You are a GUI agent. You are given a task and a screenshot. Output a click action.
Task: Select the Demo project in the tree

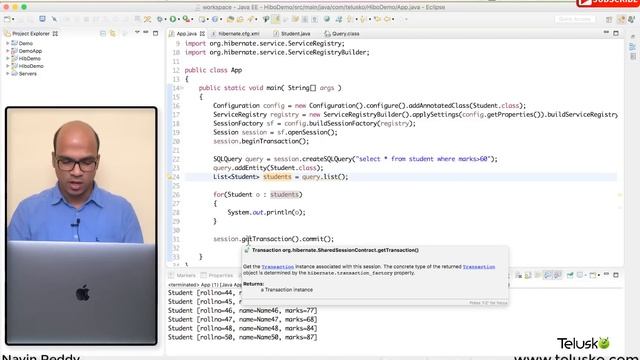point(25,43)
